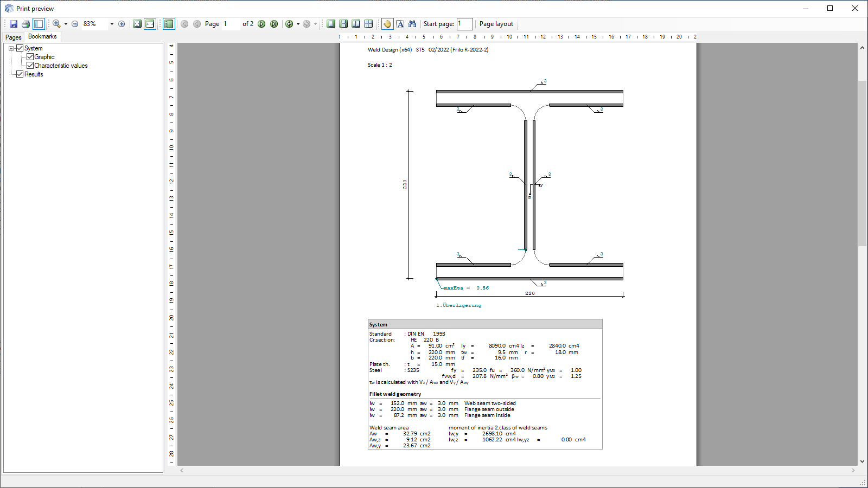This screenshot has height=488, width=868.
Task: Click the zoom magnifier tool
Action: (56, 24)
